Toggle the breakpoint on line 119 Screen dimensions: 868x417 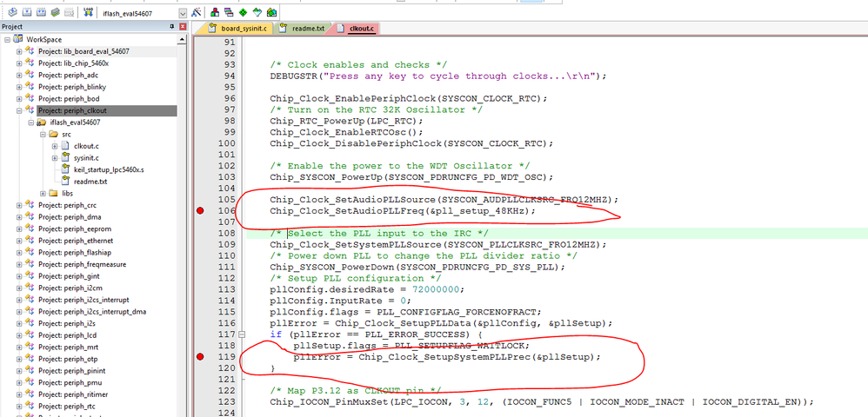pyautogui.click(x=200, y=357)
